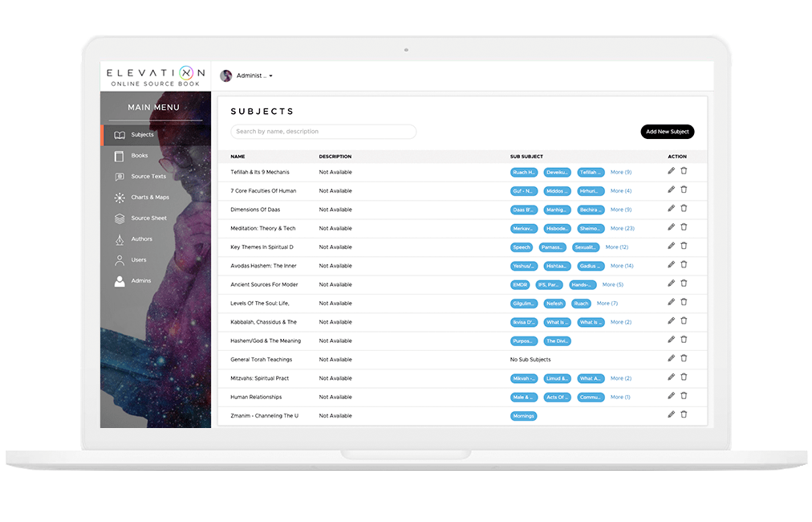Delete the Key Themes In Spiritual D row

point(684,245)
